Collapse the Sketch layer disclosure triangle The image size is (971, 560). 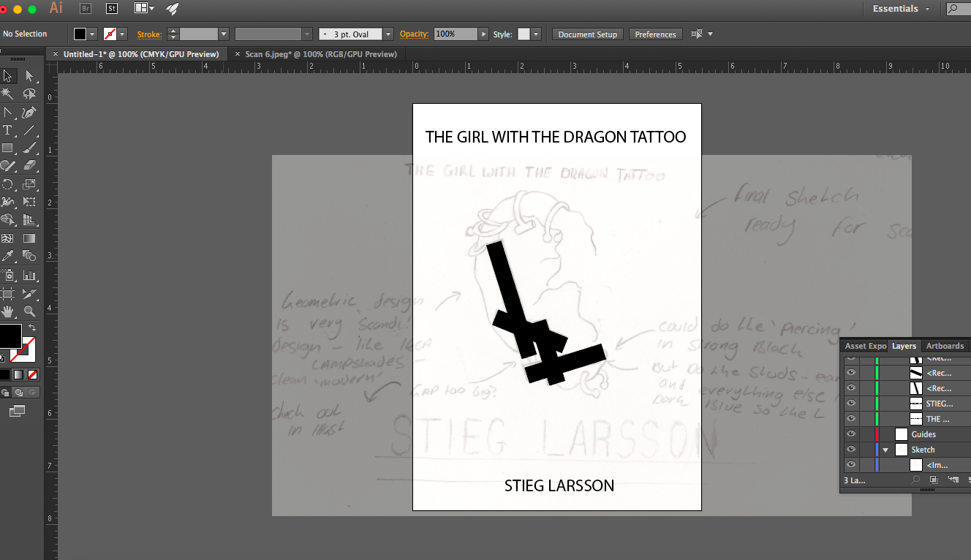click(885, 450)
